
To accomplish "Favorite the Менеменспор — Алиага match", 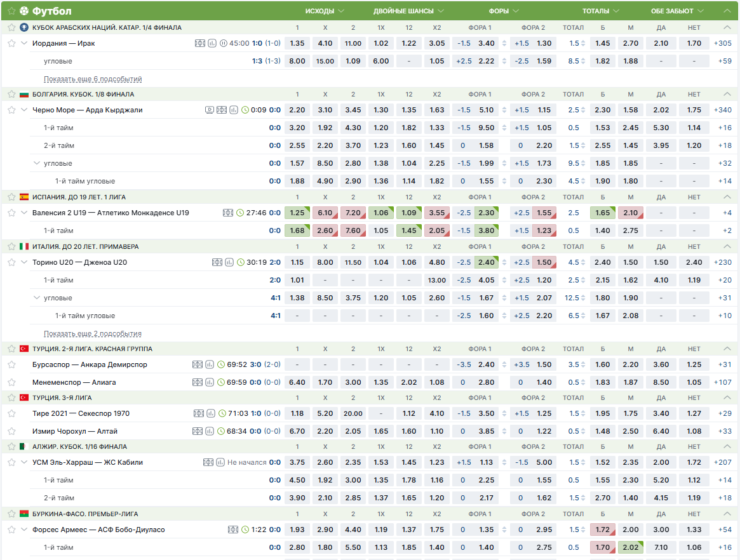I will point(11,383).
